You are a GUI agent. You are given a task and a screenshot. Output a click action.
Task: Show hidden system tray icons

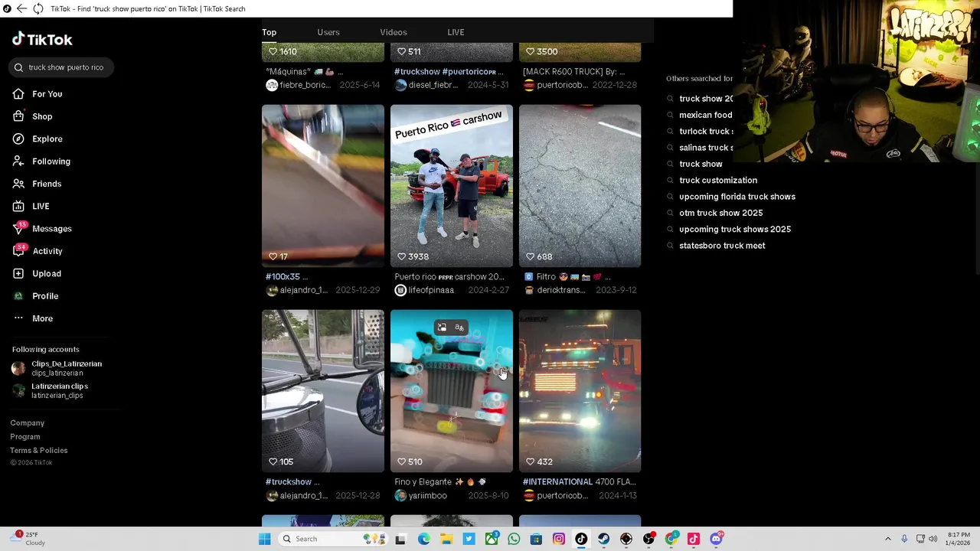pos(888,539)
